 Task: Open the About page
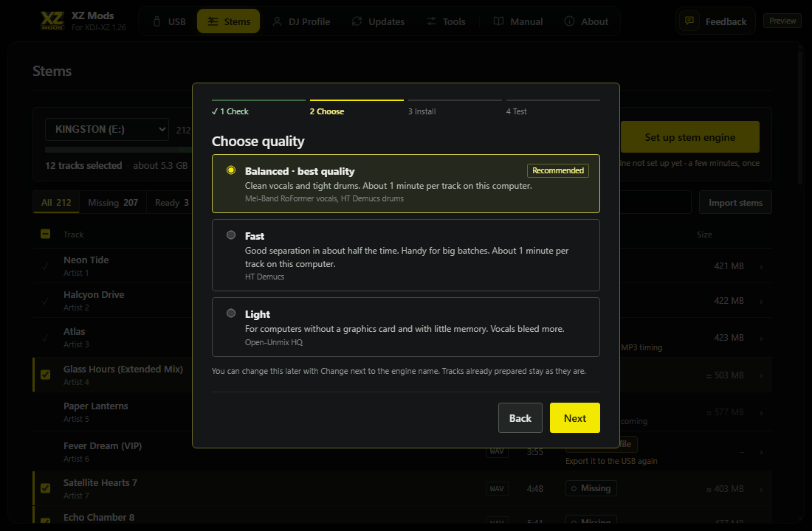(586, 21)
